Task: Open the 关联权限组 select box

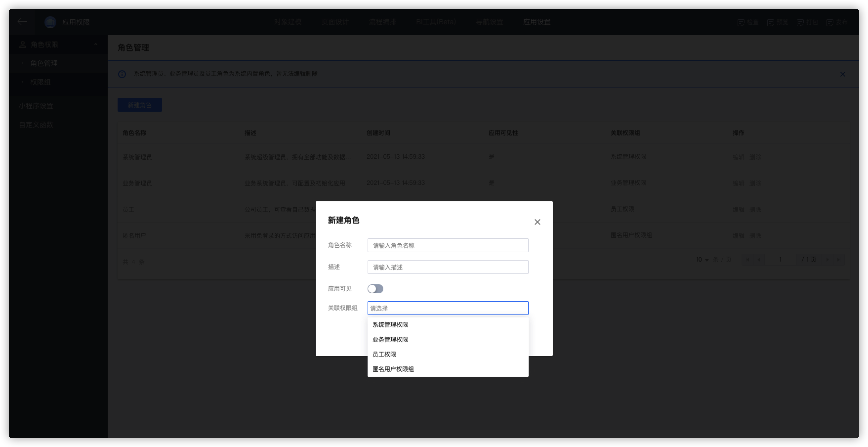Action: coord(448,308)
